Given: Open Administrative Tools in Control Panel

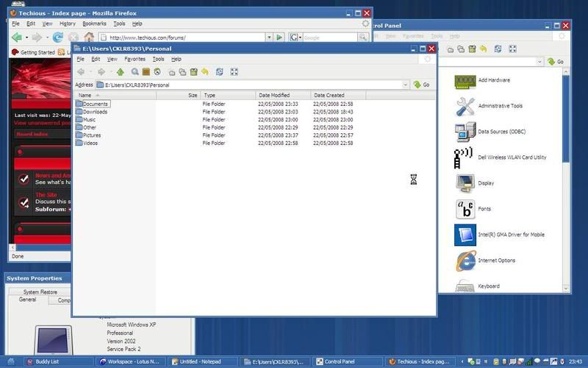Looking at the screenshot, I should pyautogui.click(x=489, y=106).
